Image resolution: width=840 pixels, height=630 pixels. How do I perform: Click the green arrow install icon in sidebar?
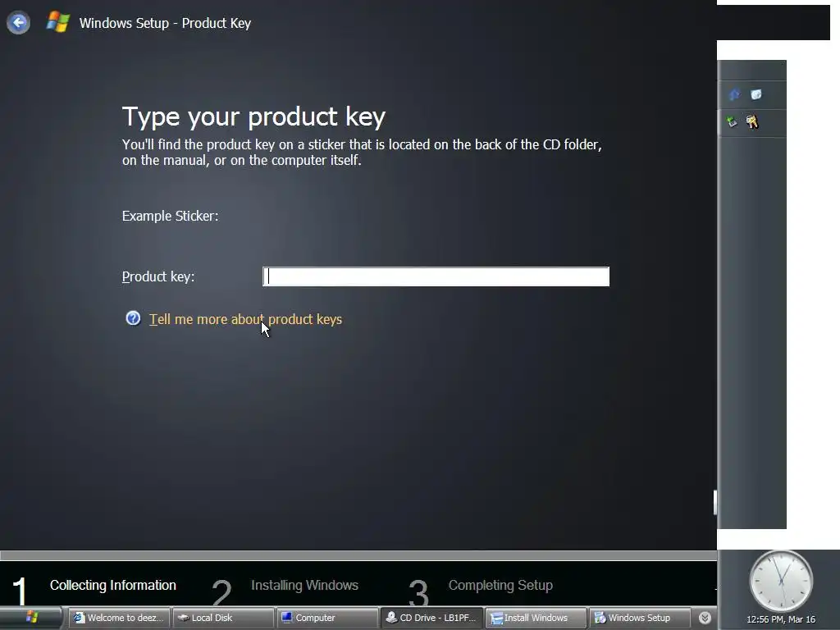[732, 122]
